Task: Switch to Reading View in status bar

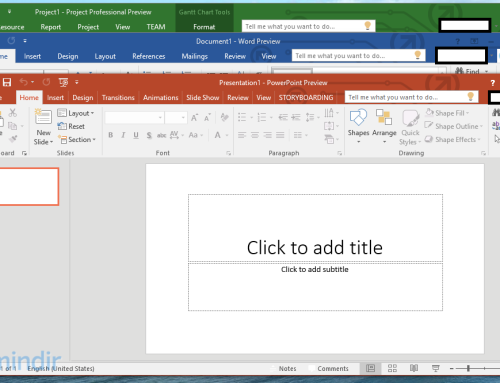Action: (x=414, y=368)
